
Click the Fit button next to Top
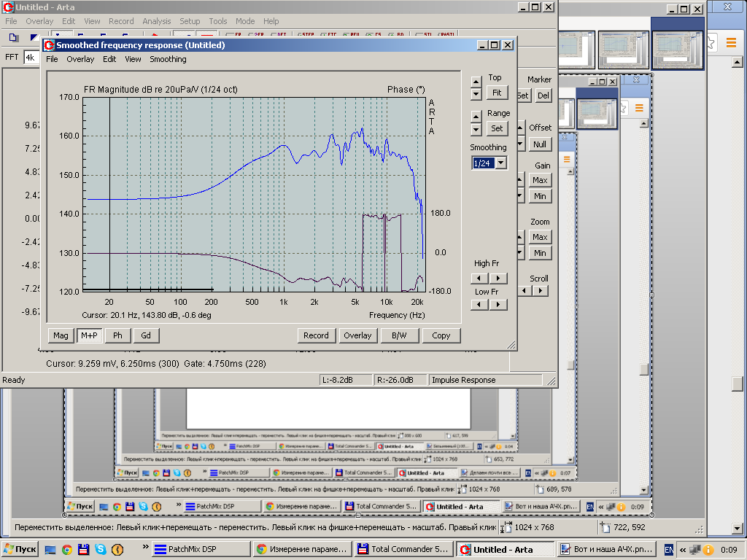pyautogui.click(x=497, y=93)
